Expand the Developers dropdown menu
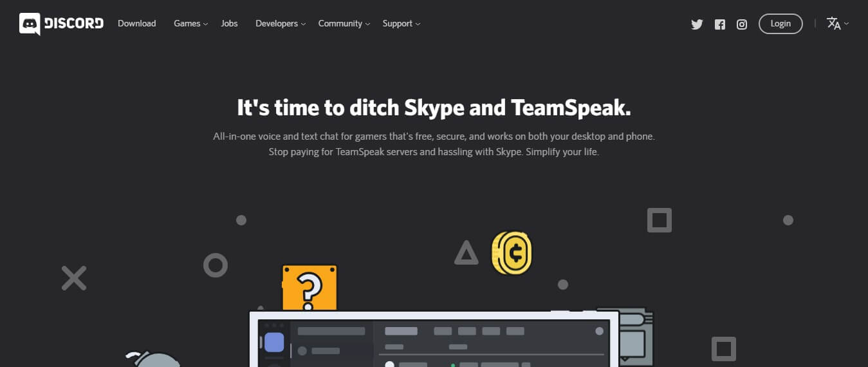The width and height of the screenshot is (868, 367). tap(281, 23)
